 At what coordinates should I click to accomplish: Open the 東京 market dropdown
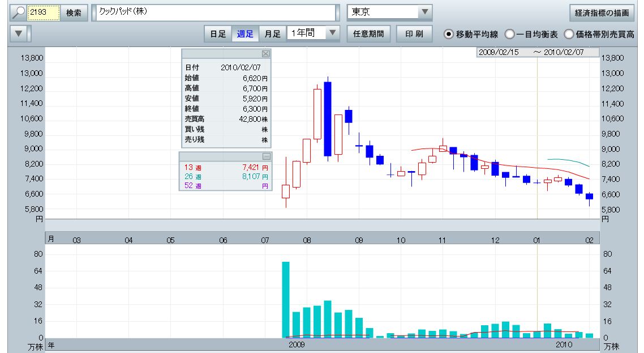pos(424,12)
